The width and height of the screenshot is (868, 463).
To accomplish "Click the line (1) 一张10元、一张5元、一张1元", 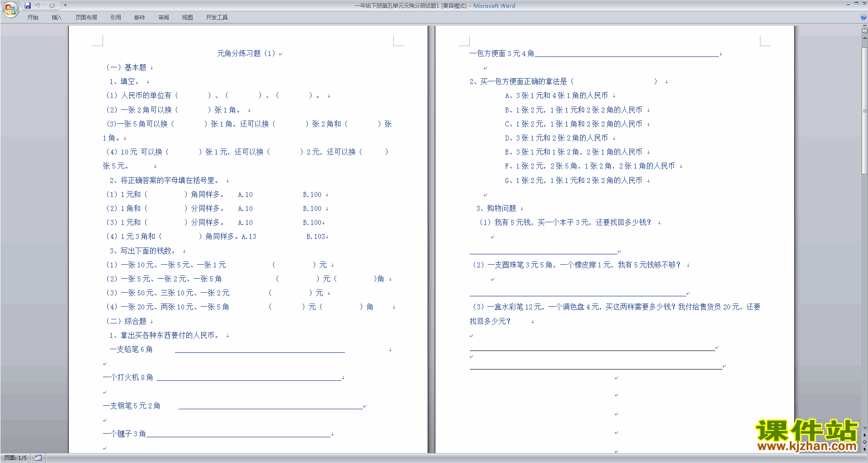I will [216, 265].
